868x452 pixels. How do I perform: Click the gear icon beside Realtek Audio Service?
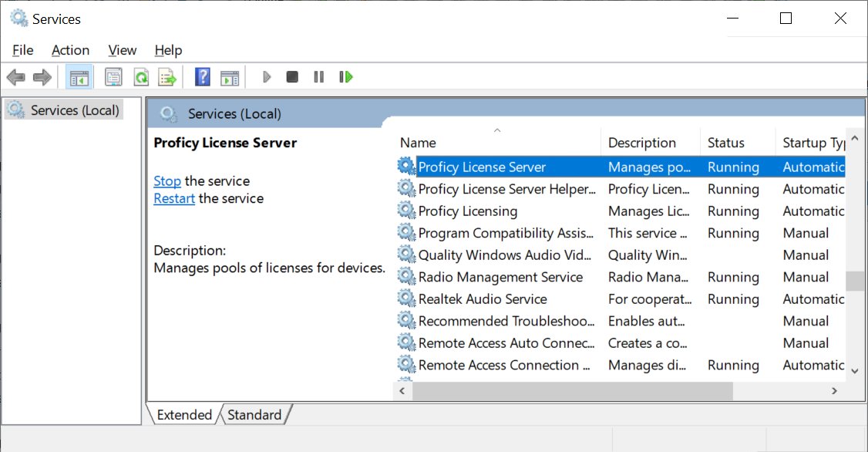[x=406, y=299]
